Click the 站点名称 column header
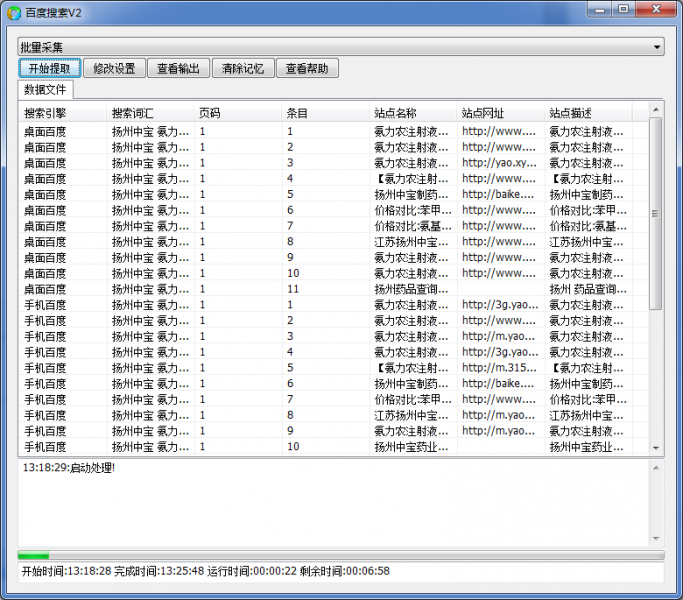Screen dimensions: 683x600 pyautogui.click(x=413, y=113)
